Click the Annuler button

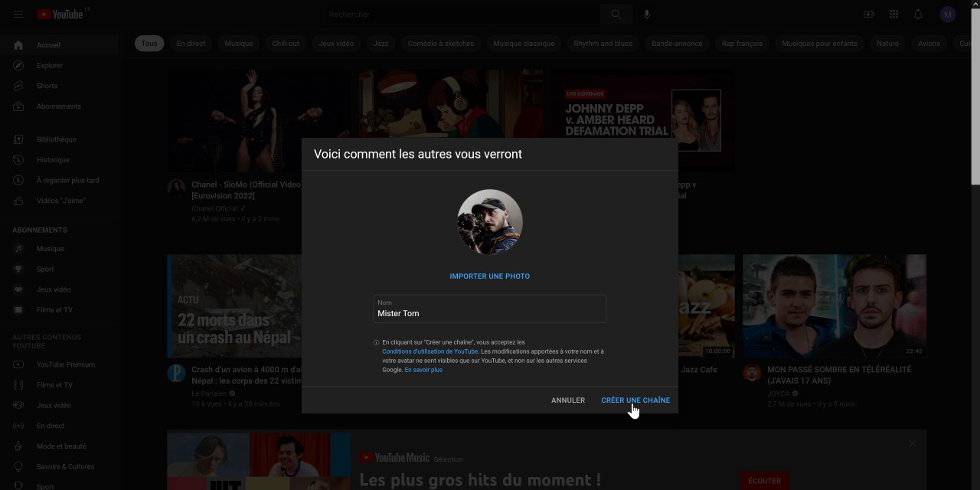tap(568, 400)
